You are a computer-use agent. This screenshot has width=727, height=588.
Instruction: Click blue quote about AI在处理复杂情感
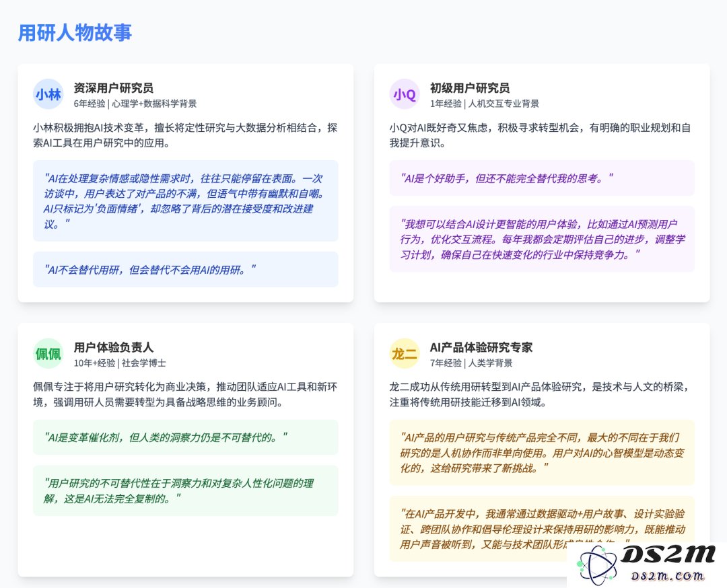pos(186,200)
